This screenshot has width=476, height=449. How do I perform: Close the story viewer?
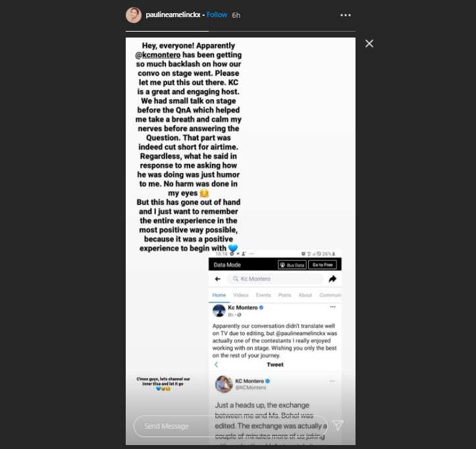click(369, 43)
